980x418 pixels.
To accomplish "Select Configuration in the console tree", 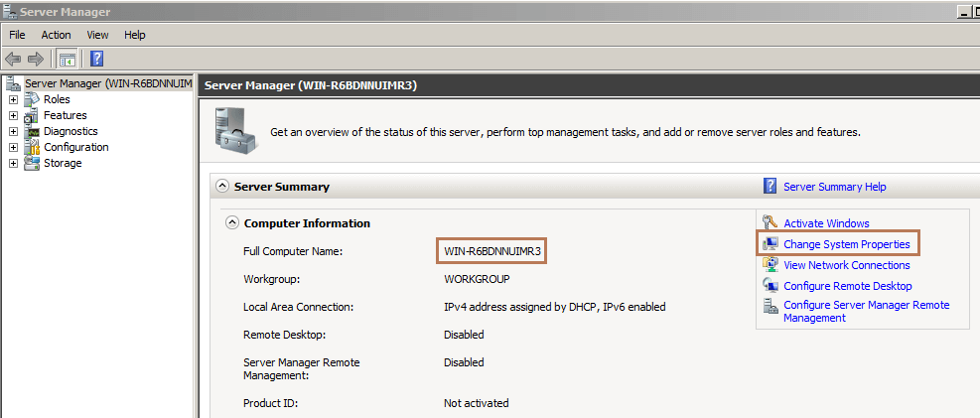I will point(75,147).
